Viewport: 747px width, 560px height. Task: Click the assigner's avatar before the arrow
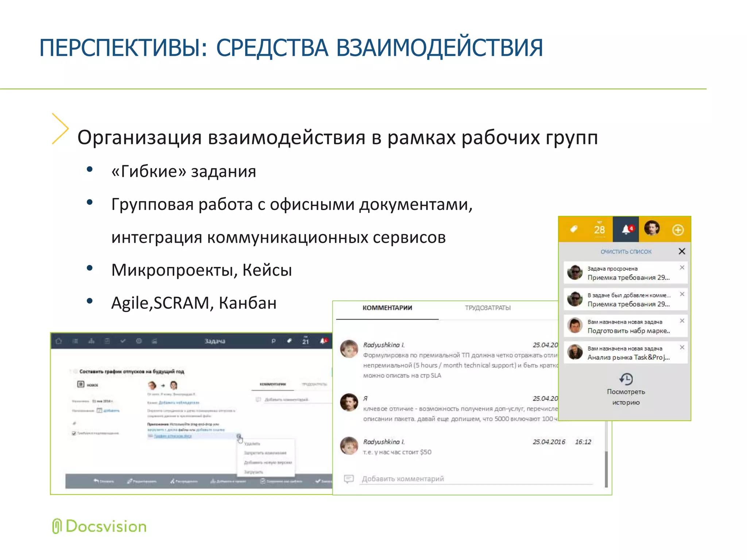click(x=152, y=385)
